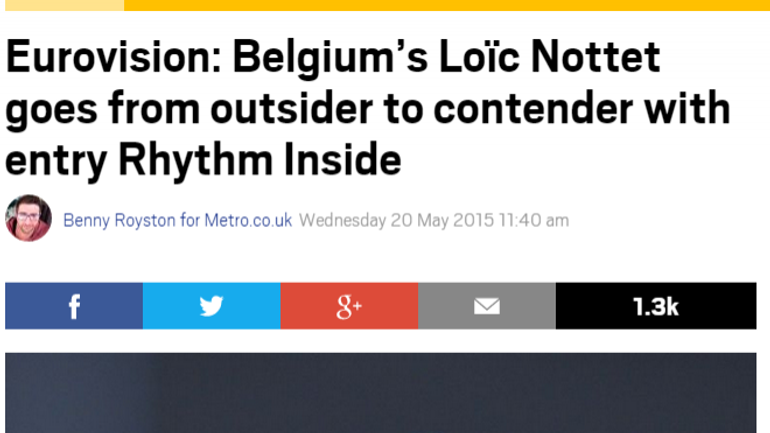Click the pale yellow segment at top left

[63, 5]
